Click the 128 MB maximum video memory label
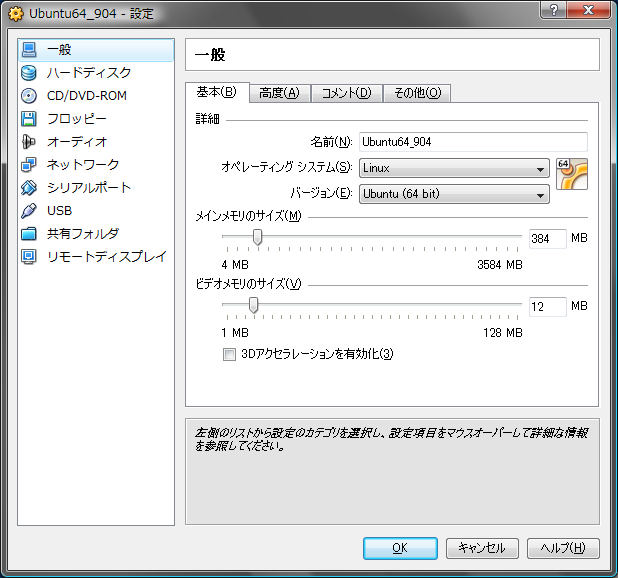The image size is (618, 578). (503, 333)
